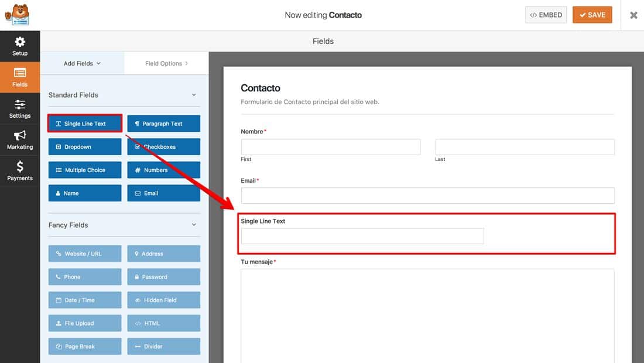Add a Dropdown field

85,147
